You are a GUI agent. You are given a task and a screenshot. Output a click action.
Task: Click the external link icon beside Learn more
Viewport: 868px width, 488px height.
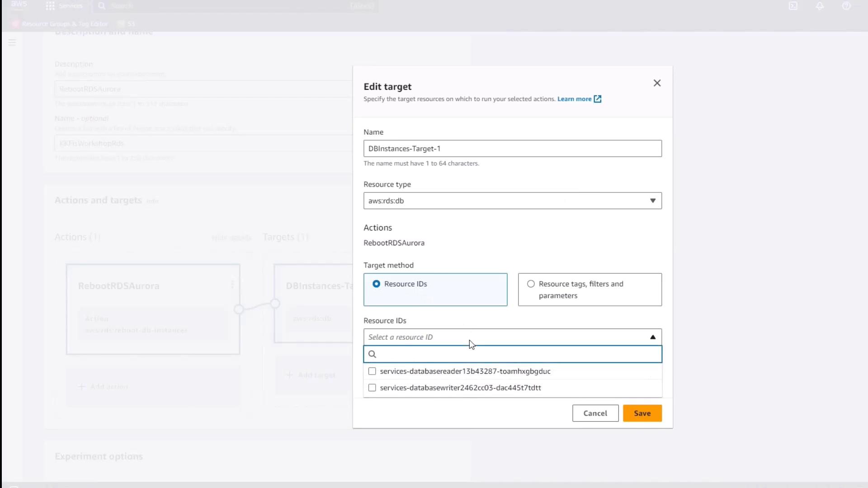597,99
